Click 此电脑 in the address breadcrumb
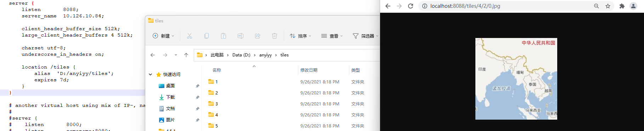This screenshot has width=644, height=131. coord(217,55)
